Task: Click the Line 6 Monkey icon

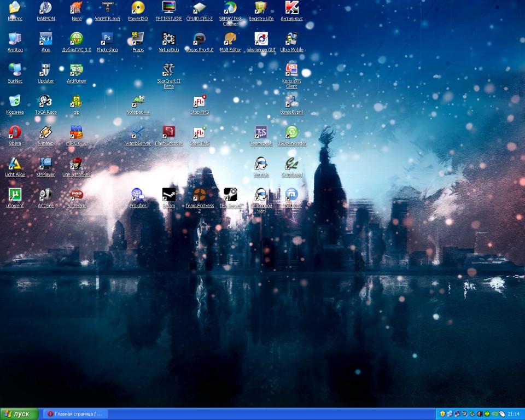Action: 77,164
